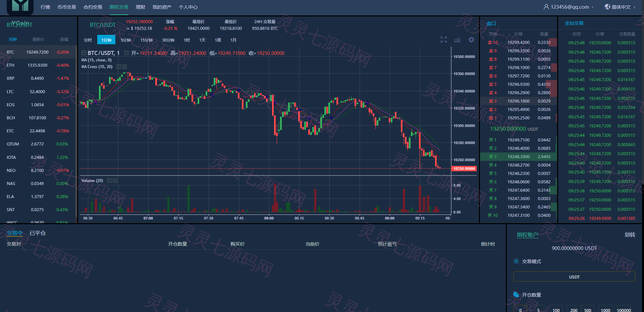Select the 1分钟 interval

[106, 40]
